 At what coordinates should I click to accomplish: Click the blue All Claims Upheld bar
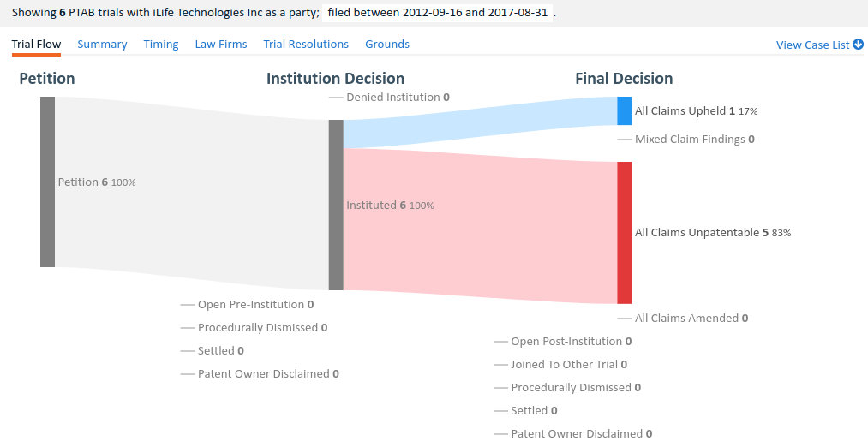[624, 110]
